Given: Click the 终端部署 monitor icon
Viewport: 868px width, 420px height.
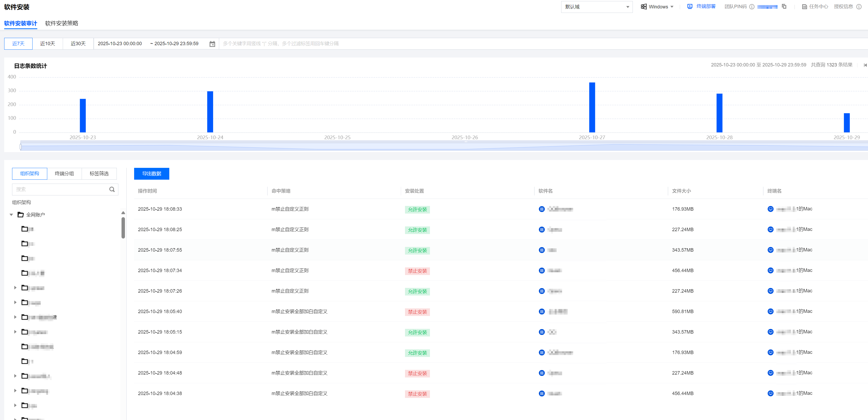Looking at the screenshot, I should [x=690, y=6].
